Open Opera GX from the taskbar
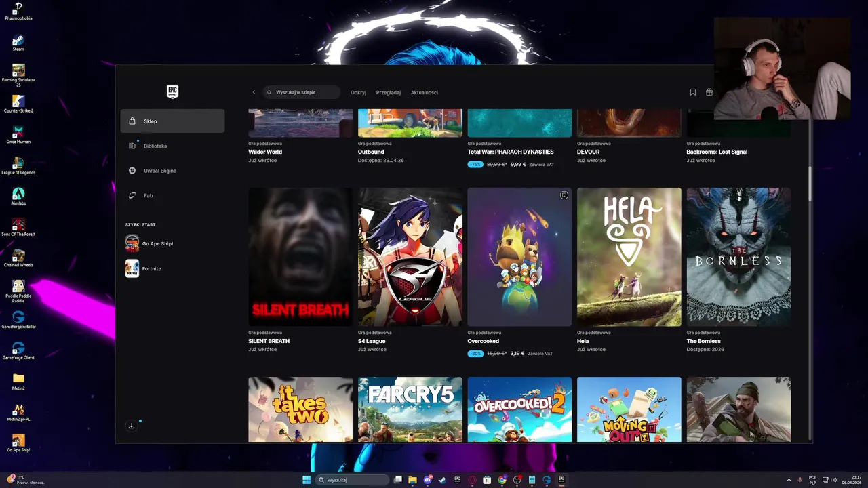This screenshot has height=488, width=868. coord(472,480)
